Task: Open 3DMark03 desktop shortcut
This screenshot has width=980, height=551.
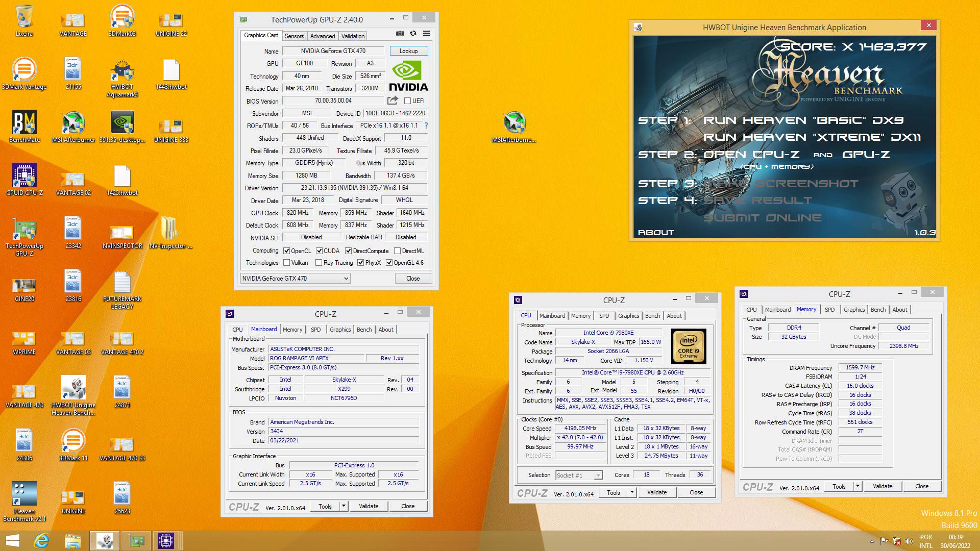Action: (122, 21)
